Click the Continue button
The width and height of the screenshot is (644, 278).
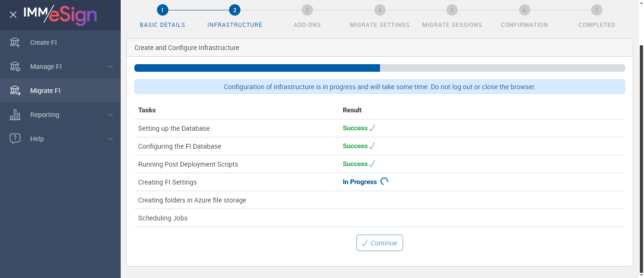point(380,243)
